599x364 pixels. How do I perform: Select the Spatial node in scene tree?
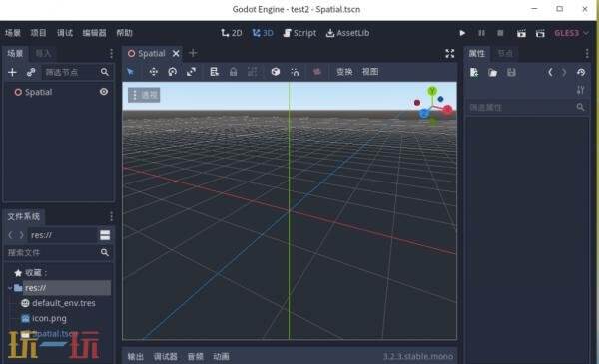click(x=38, y=92)
